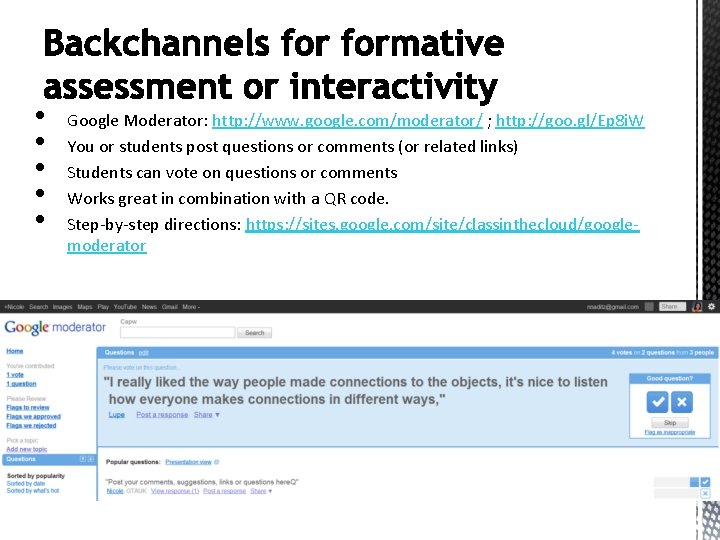This screenshot has width=720, height=540.
Task: Click Post a response under Lupe's comment
Action: [162, 415]
